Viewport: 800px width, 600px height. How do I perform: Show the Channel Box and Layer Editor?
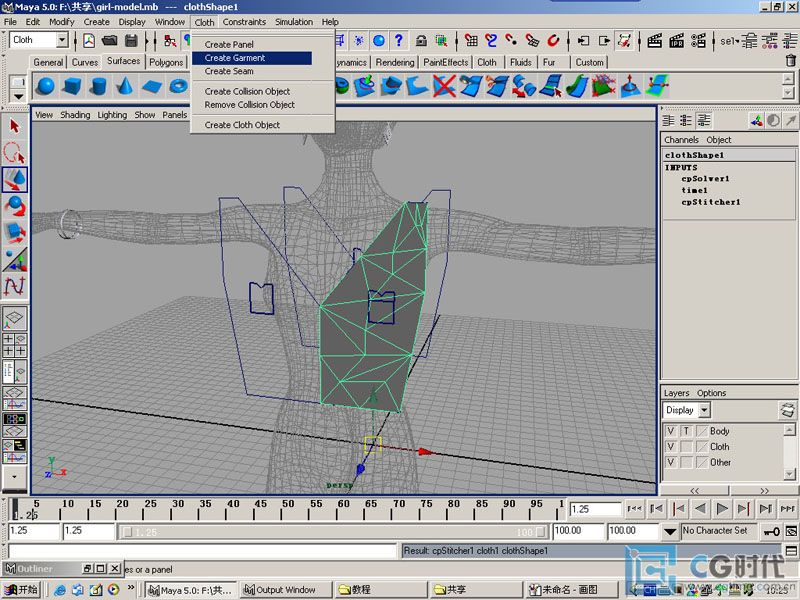pyautogui.click(x=704, y=120)
